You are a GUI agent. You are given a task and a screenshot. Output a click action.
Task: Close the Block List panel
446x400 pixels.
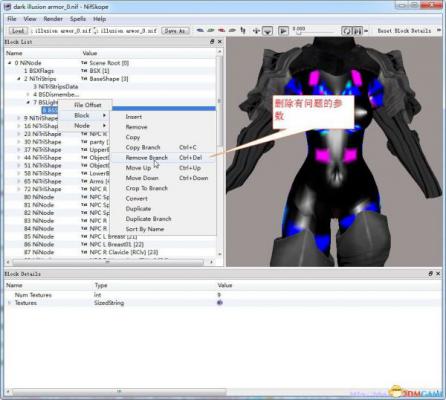tap(220, 42)
